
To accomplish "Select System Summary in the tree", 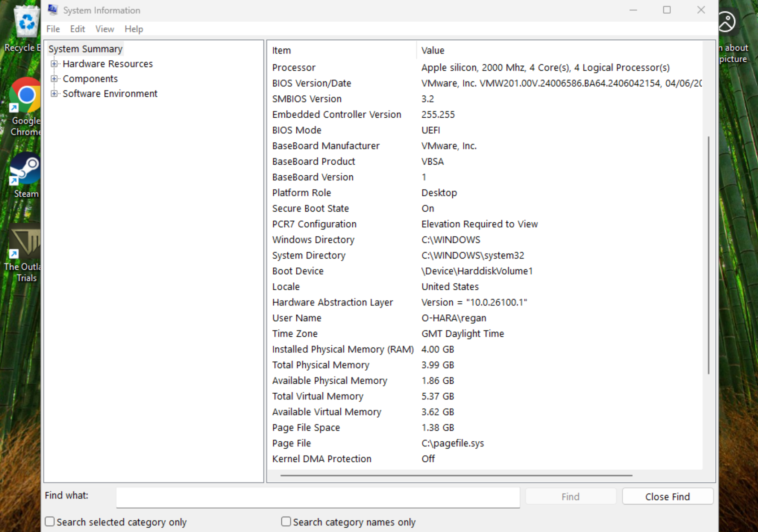I will 86,49.
